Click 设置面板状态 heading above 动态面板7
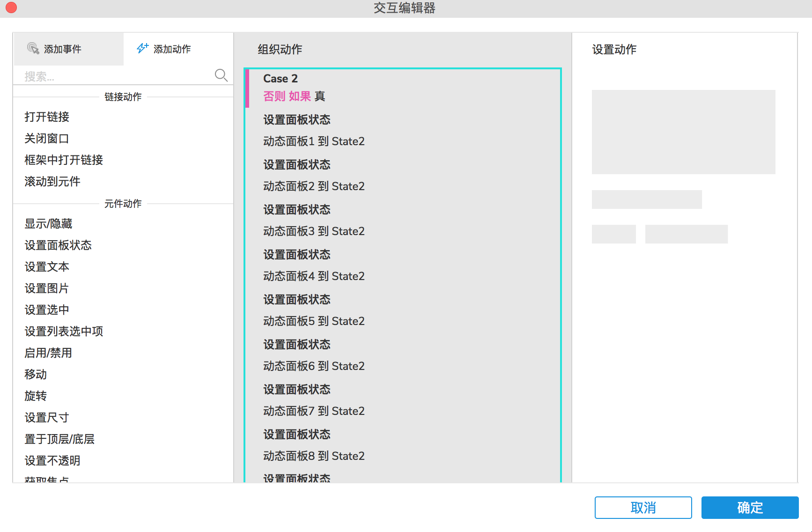Viewport: 812px width, 532px height. click(x=297, y=389)
